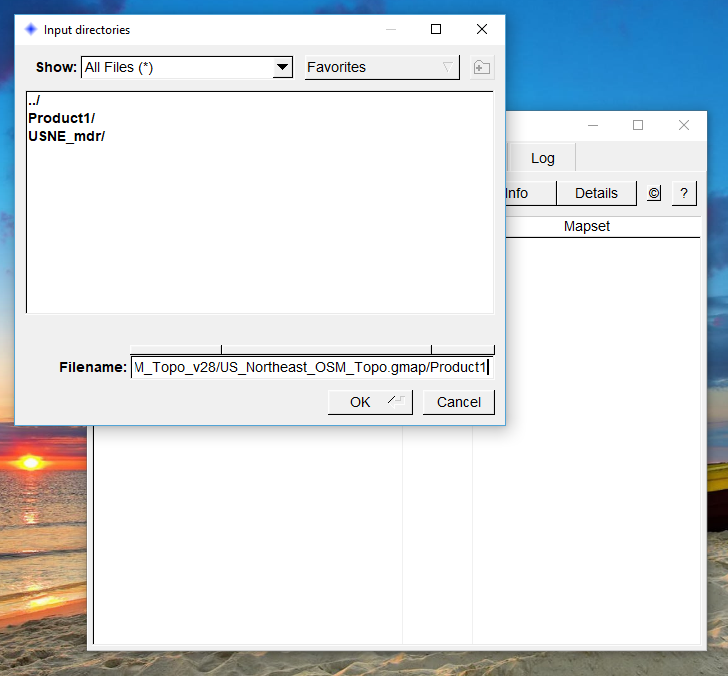Viewport: 728px width, 676px height.
Task: Click the All Files (*) filter text box
Action: (177, 68)
